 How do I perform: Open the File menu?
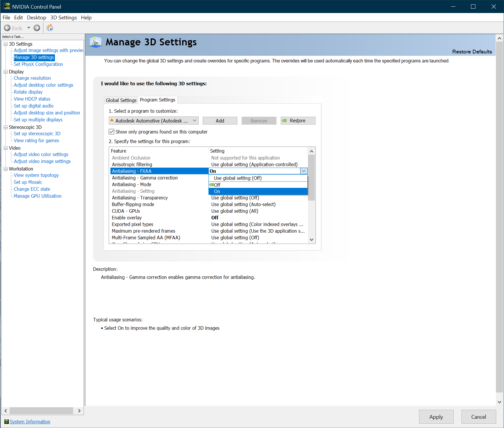pyautogui.click(x=6, y=18)
